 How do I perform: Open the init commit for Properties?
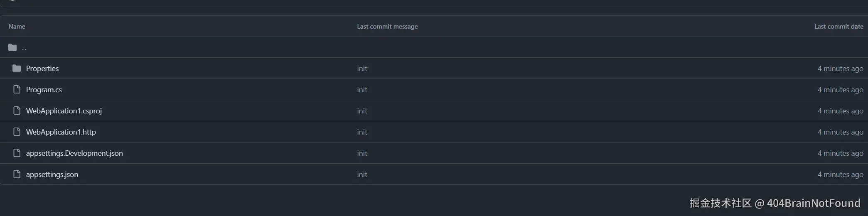tap(362, 69)
